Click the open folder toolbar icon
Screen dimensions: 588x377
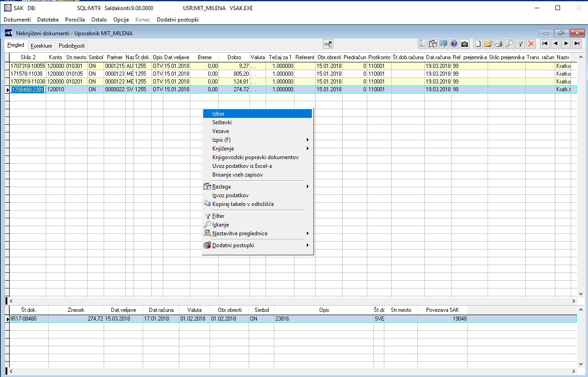pyautogui.click(x=488, y=44)
